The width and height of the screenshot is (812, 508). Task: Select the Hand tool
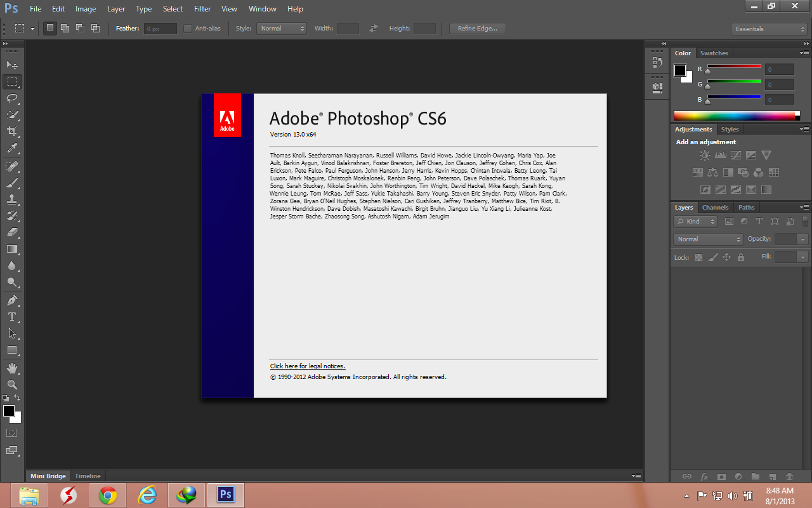12,368
